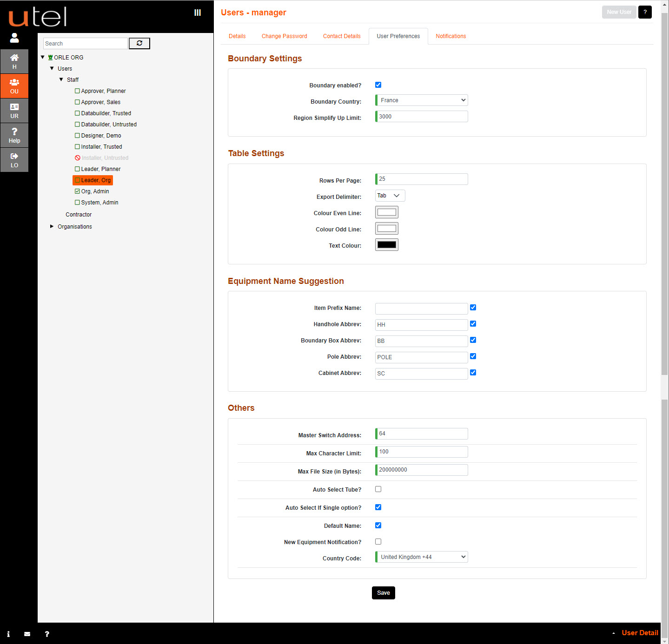Viewport: 669px width, 644px height.
Task: Switch to the Notifications tab
Action: pos(450,36)
